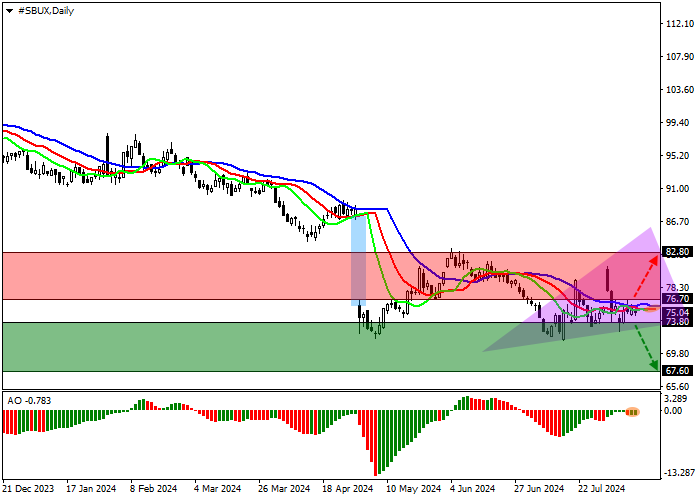Select the red resistance zone rectangle

coord(331,276)
